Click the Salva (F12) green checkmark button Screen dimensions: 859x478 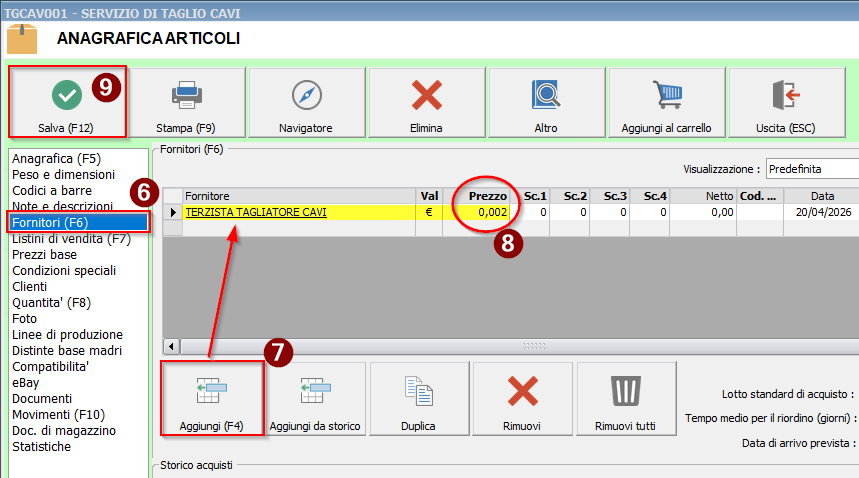click(67, 102)
